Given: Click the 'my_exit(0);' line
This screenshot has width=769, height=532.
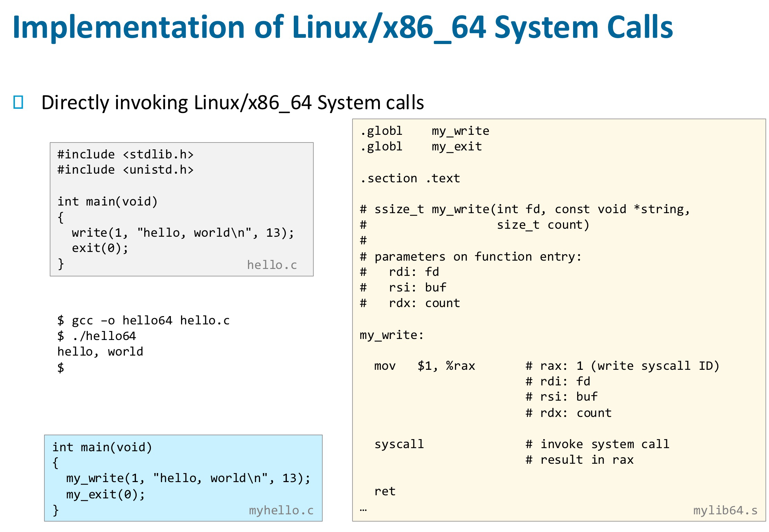Looking at the screenshot, I should [x=105, y=495].
